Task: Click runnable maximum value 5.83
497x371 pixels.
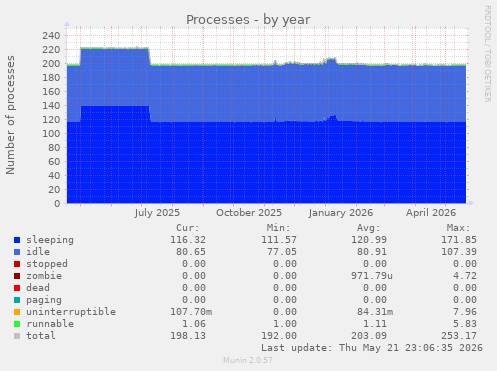Action: 465,324
